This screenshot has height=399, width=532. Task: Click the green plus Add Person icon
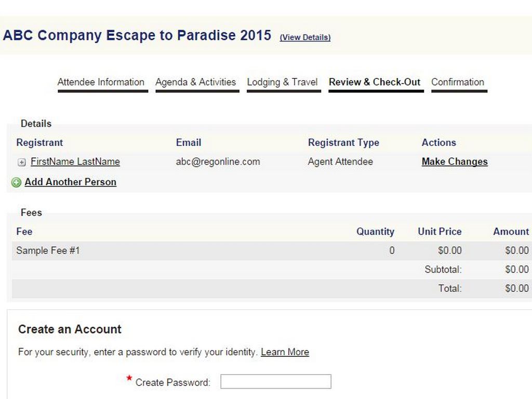[x=16, y=182]
